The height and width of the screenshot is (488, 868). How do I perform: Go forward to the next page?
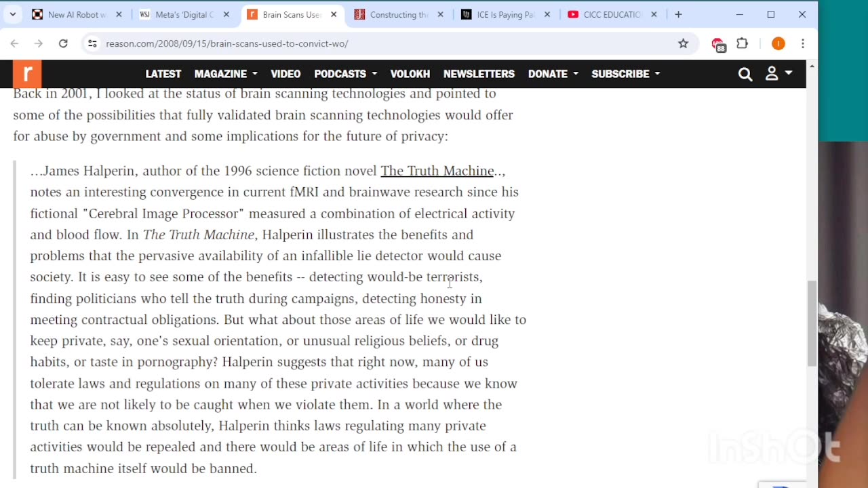coord(39,43)
